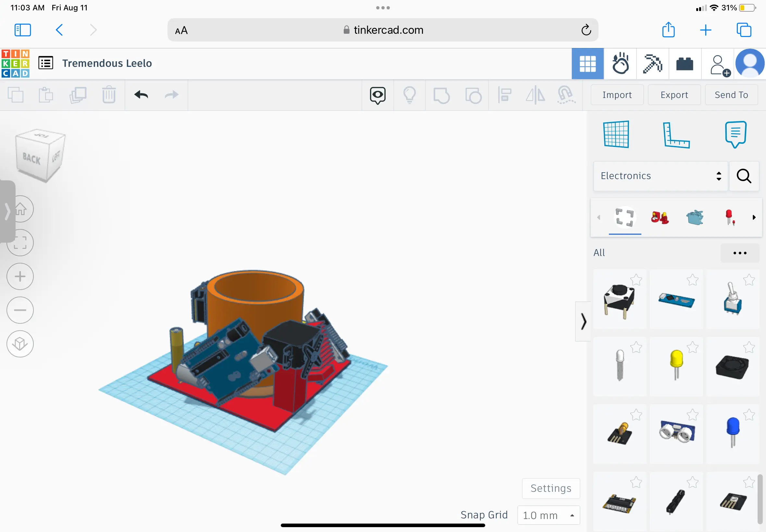Select the Group tool
This screenshot has height=532, width=766.
[441, 95]
